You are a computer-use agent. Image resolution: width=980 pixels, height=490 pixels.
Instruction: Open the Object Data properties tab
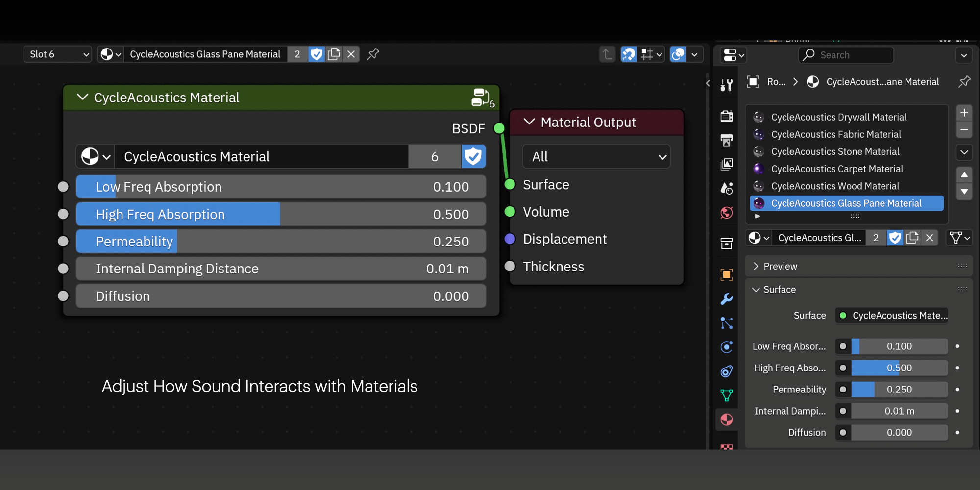(x=727, y=395)
